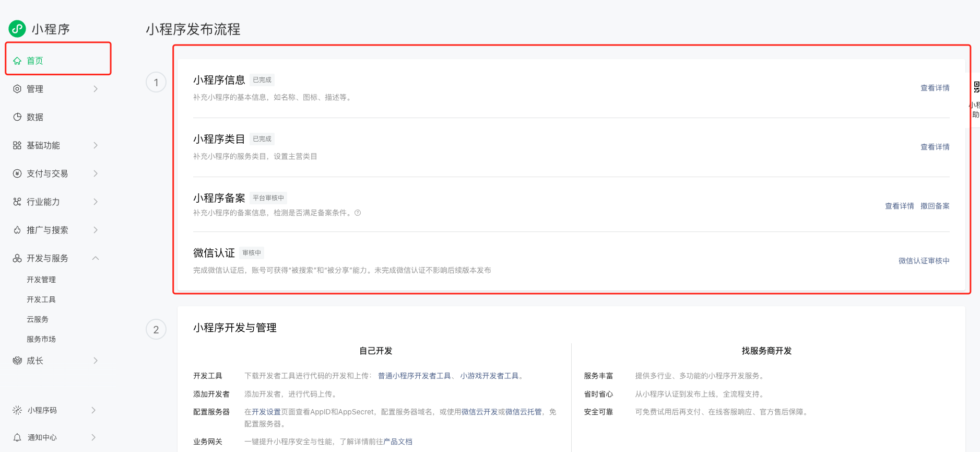Expand the 基础功能 chevron
980x452 pixels.
(96, 145)
